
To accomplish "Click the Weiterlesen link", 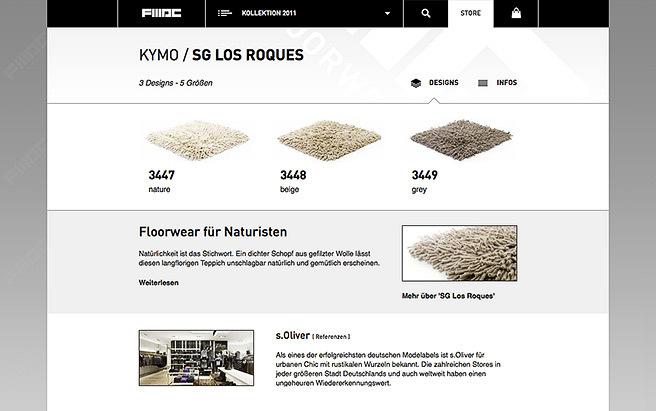I will (159, 283).
